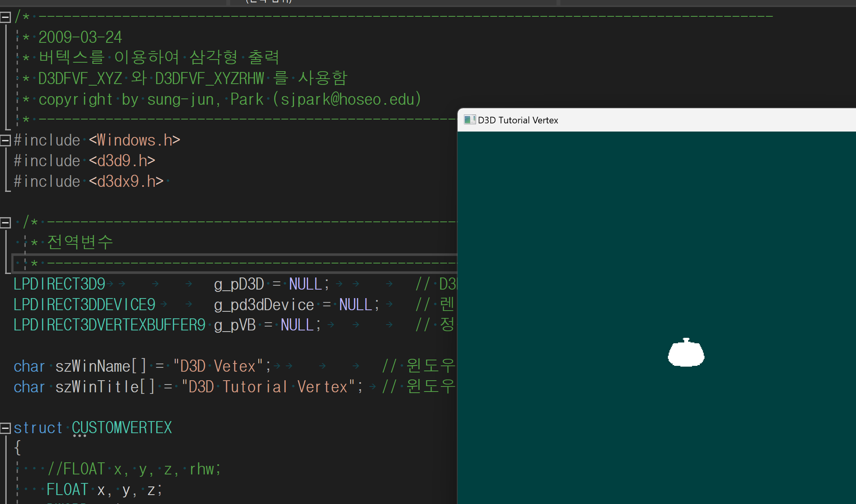The width and height of the screenshot is (856, 504).
Task: Place cursor on the <Windows.h> include
Action: tap(134, 140)
